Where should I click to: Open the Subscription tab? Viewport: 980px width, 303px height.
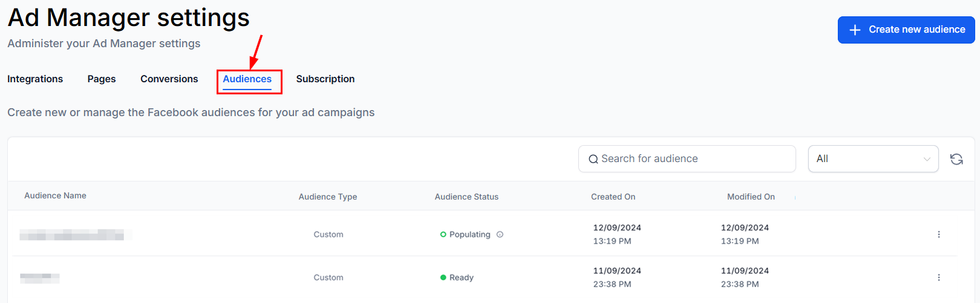(x=325, y=79)
